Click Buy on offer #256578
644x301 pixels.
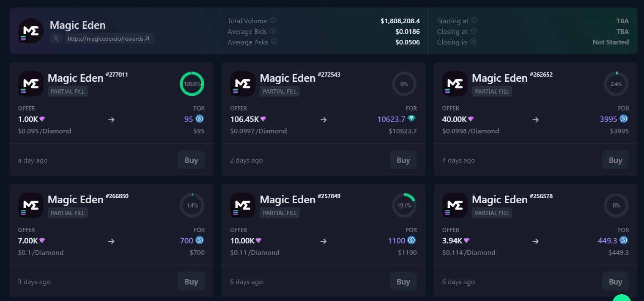(615, 282)
